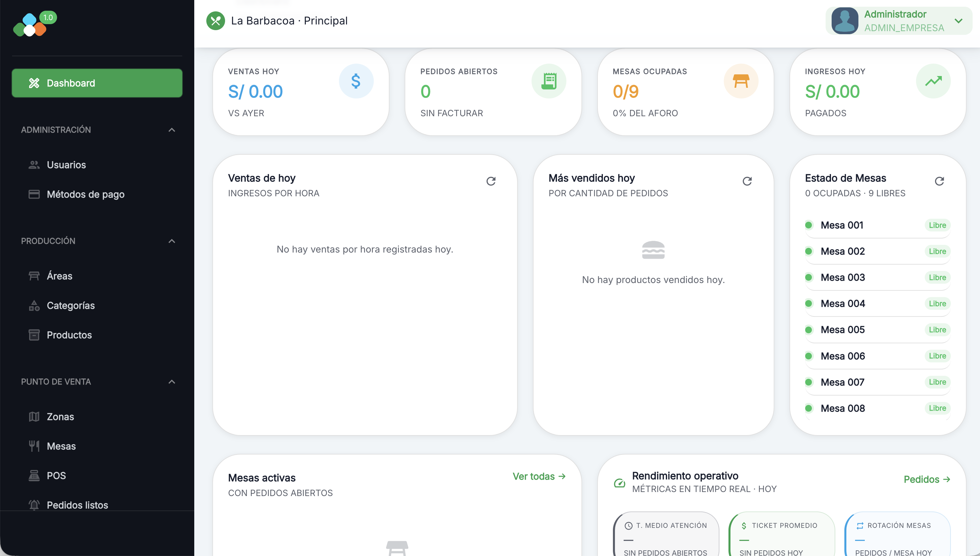
Task: Click the La Barbacoa restaurant icon
Action: click(216, 21)
